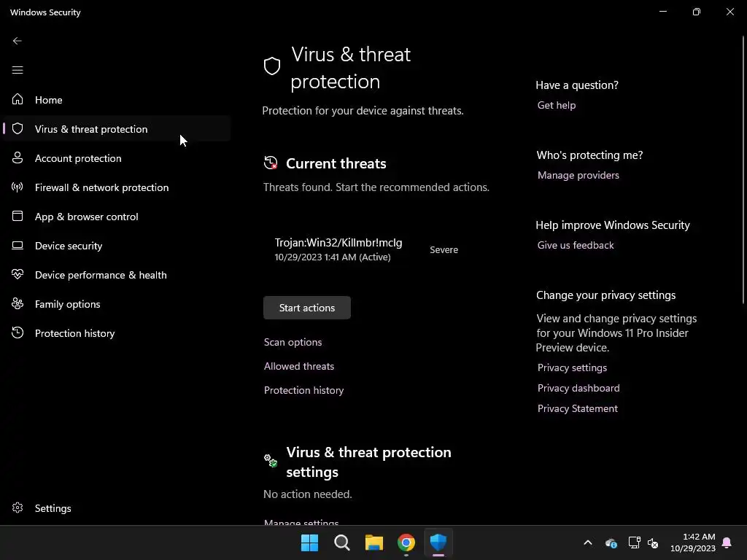The width and height of the screenshot is (747, 560).
Task: Open the Scan options link
Action: 293,342
